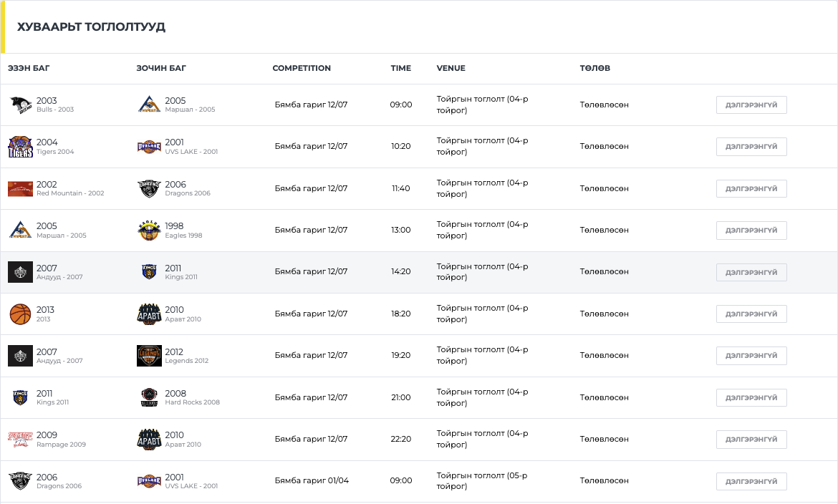The height and width of the screenshot is (504, 838).
Task: Click the Tigers 2004 team logo
Action: tap(21, 147)
